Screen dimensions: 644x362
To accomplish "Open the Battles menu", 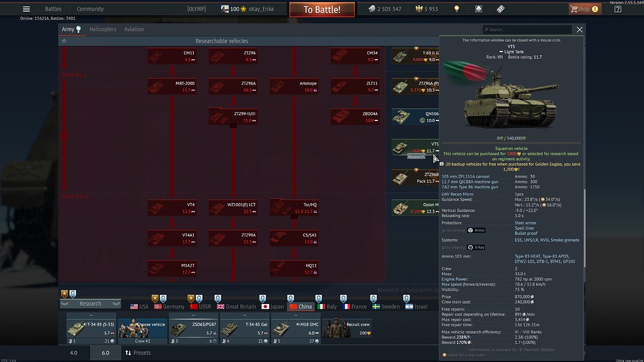I will 53,9.
